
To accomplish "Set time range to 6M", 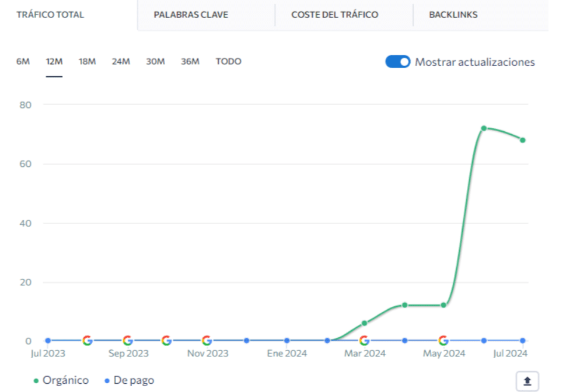I will point(23,62).
